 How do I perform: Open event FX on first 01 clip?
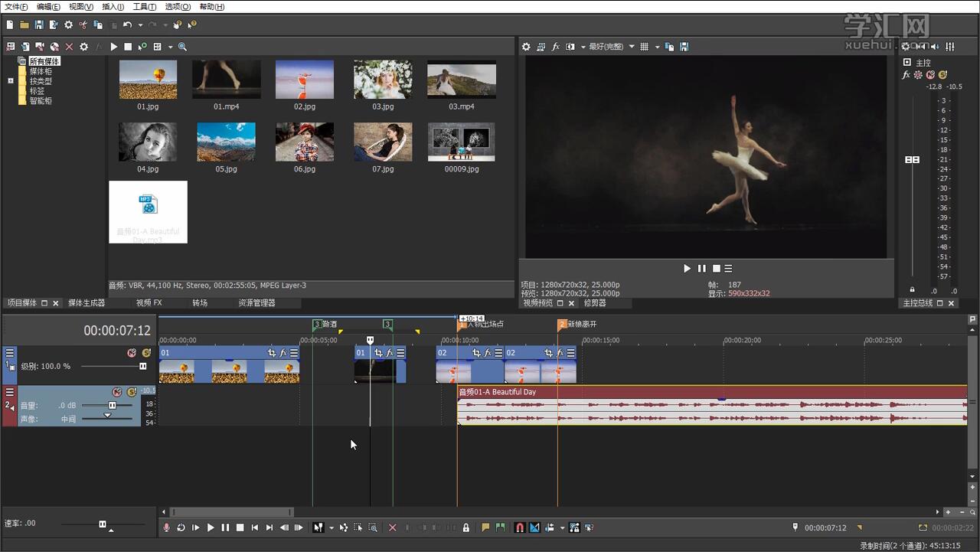(283, 353)
